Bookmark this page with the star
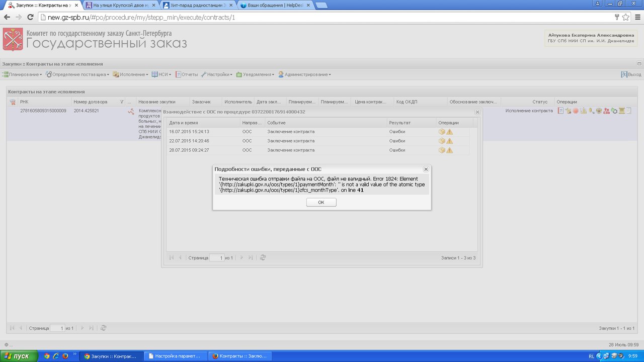644x362 pixels. [x=626, y=17]
